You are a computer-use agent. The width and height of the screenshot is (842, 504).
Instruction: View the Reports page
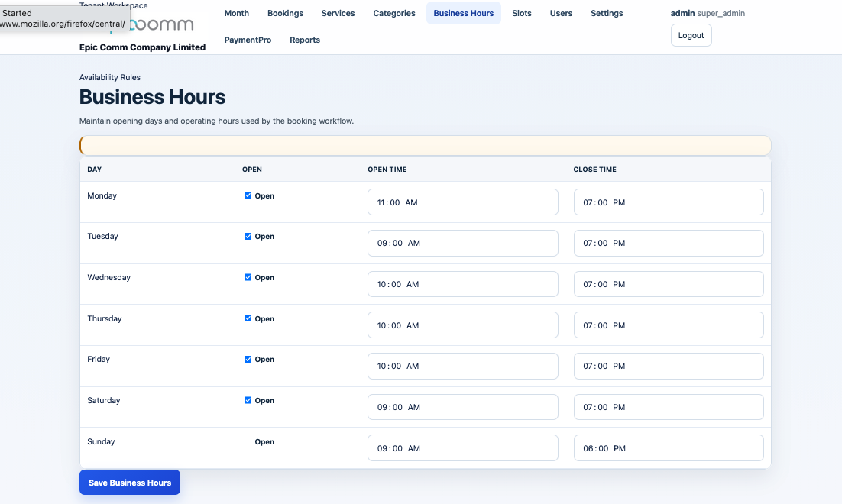click(305, 40)
